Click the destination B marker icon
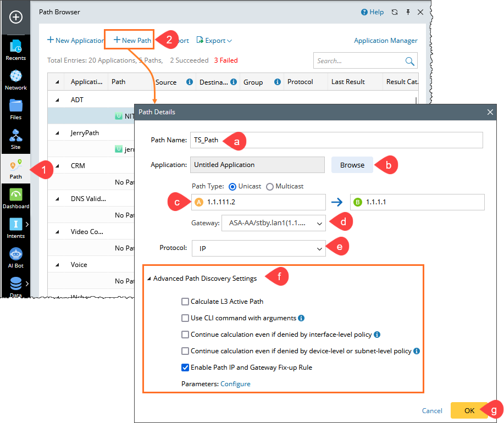Screen dimensions: 504x423 coord(357,202)
